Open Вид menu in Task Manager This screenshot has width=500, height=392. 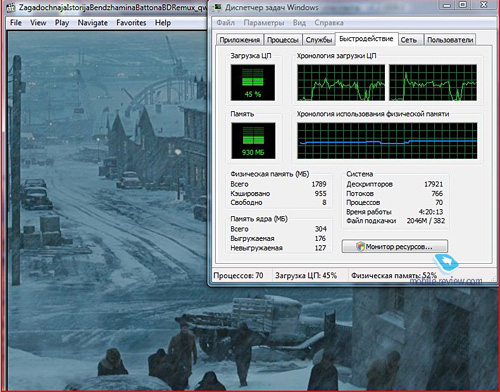click(x=299, y=23)
